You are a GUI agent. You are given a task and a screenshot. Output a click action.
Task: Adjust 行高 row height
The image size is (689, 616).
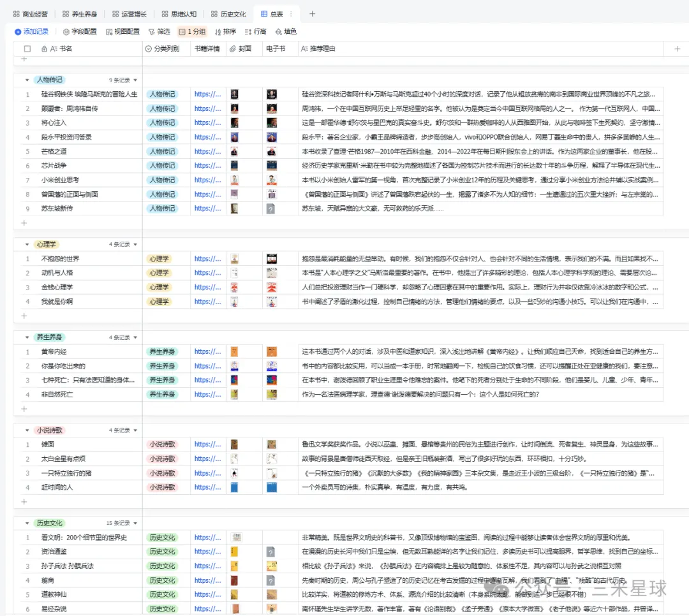point(256,31)
